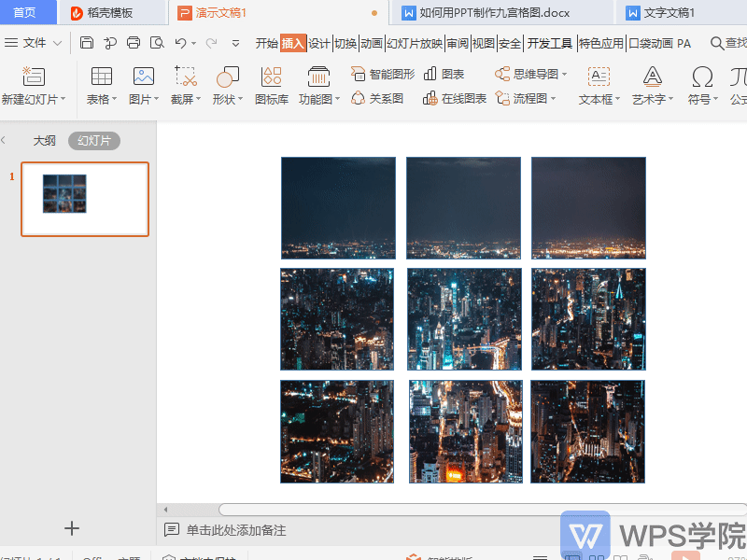Click the Redo arrow icon
This screenshot has width=747, height=560.
(211, 43)
